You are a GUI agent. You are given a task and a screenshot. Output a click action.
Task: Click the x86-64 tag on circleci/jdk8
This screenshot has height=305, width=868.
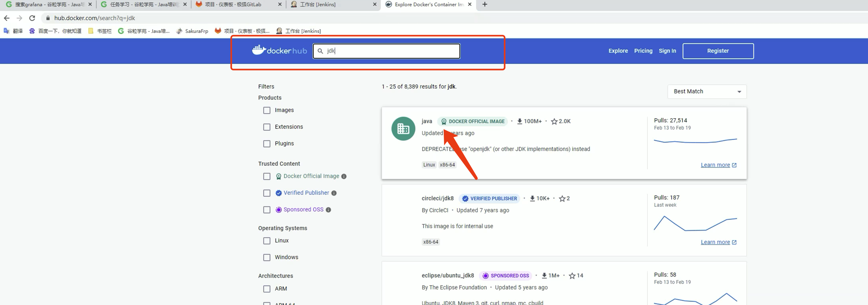click(430, 242)
